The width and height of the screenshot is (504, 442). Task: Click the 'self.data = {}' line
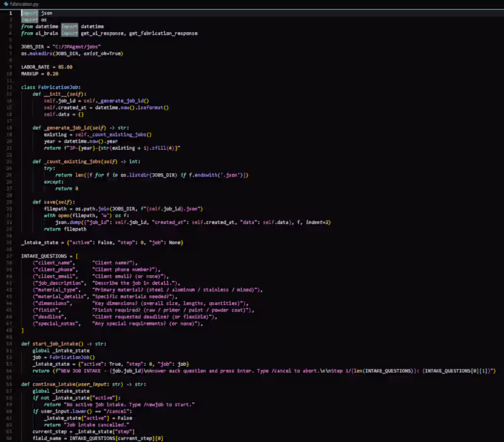click(x=64, y=115)
